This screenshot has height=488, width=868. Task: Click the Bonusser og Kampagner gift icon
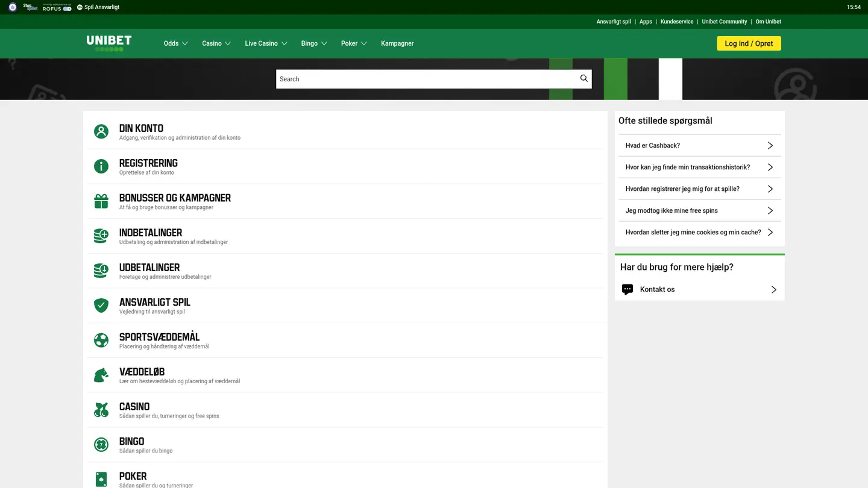101,201
